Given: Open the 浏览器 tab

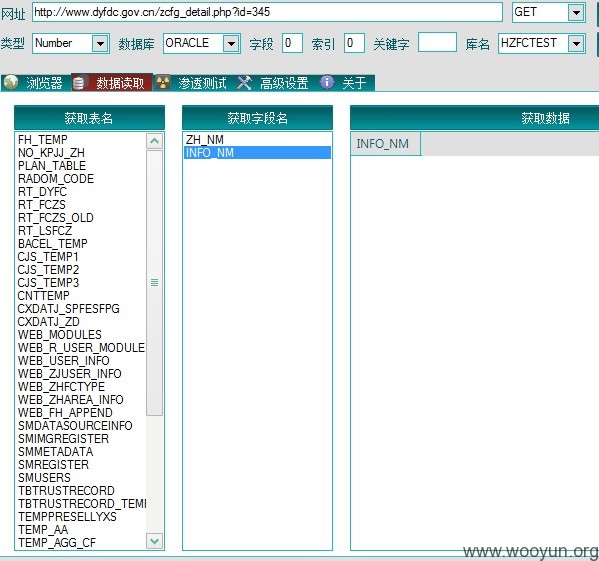Looking at the screenshot, I should (x=36, y=82).
